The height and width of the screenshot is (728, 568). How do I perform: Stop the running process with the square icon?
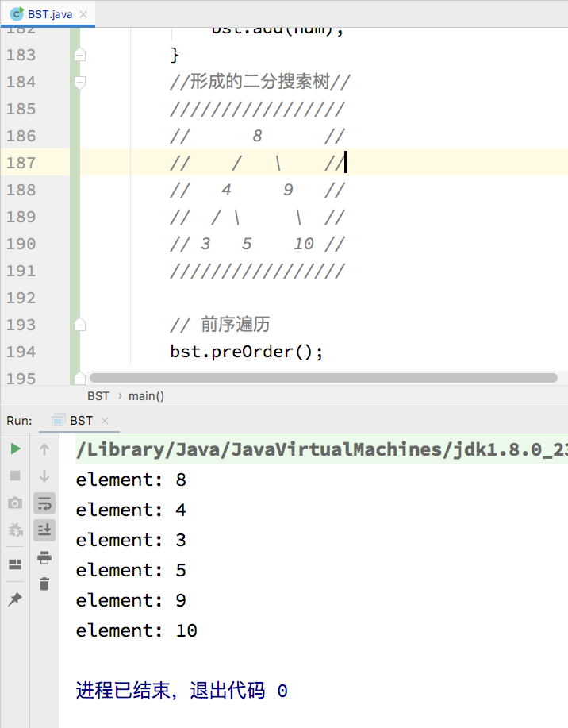coord(15,476)
